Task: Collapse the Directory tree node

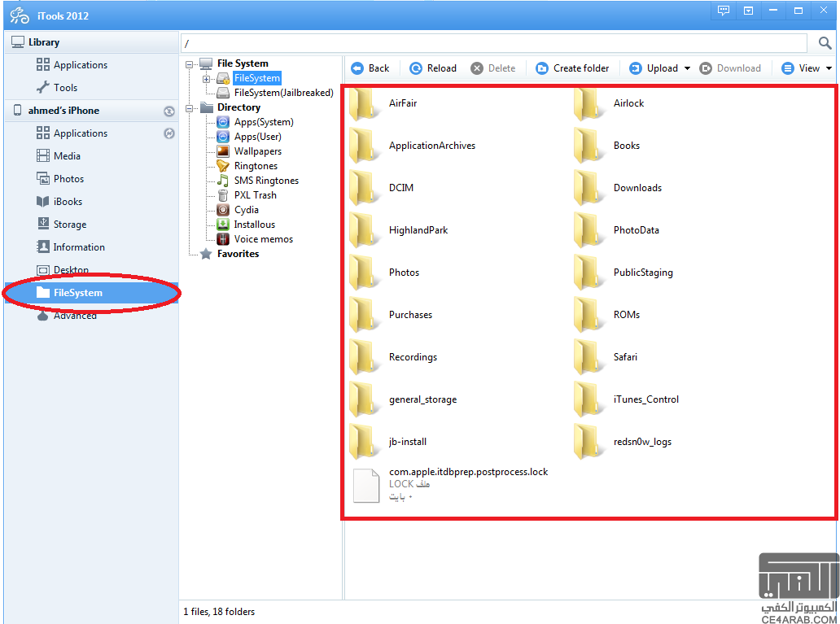Action: pyautogui.click(x=189, y=108)
